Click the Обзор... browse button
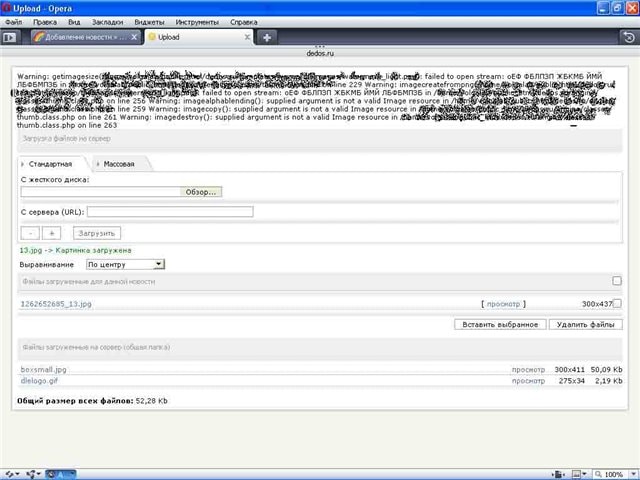Image resolution: width=640 pixels, height=480 pixels. [201, 192]
